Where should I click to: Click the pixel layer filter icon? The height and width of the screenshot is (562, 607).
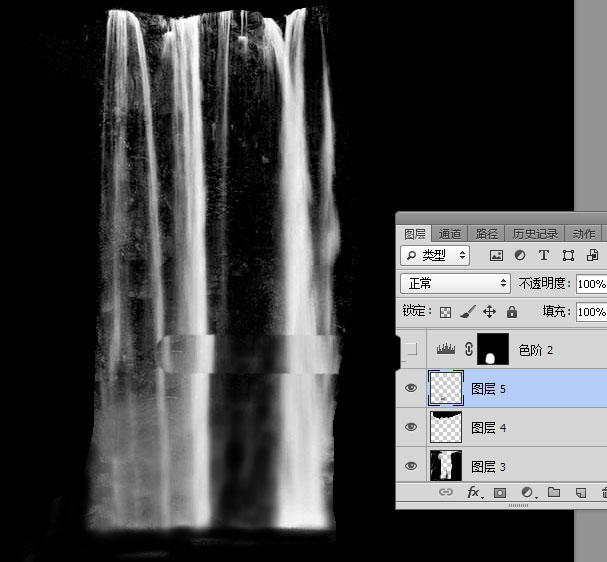click(x=496, y=256)
